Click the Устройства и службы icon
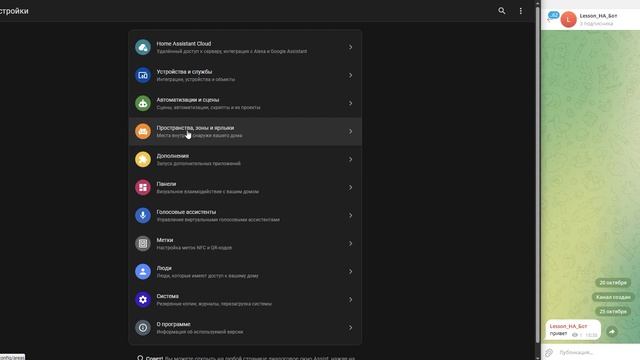Viewport: 640px width, 360px height. pyautogui.click(x=143, y=76)
